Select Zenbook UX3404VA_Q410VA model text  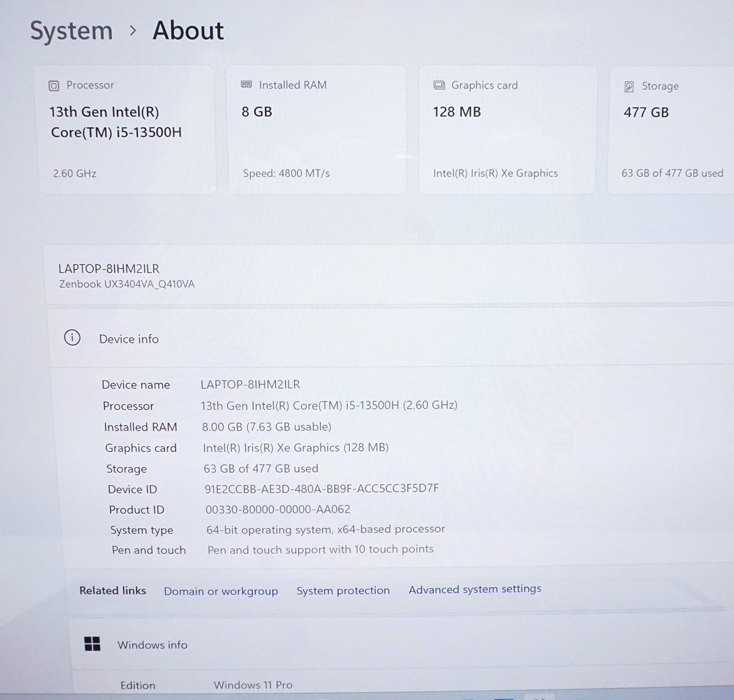(127, 284)
